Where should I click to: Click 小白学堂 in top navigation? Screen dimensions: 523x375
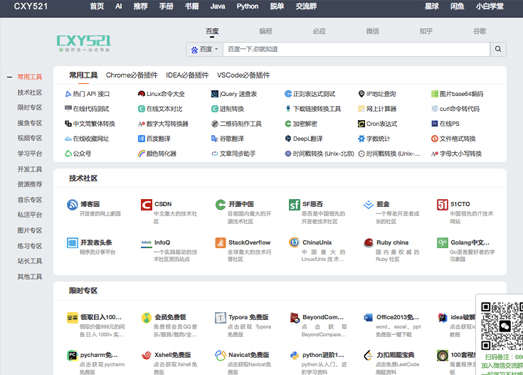tap(490, 6)
